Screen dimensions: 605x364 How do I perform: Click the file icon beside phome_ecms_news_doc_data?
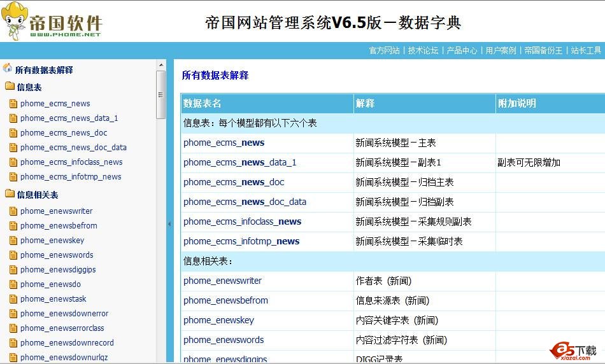click(x=13, y=148)
